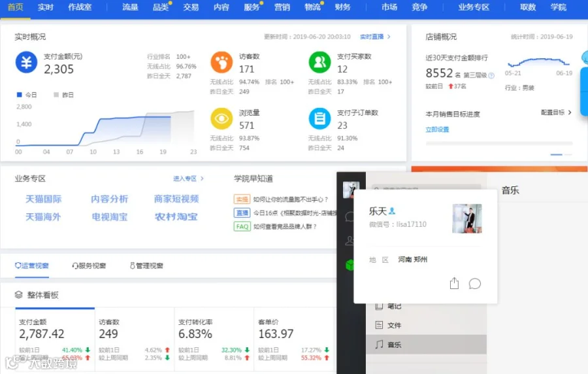This screenshot has width=588, height=374.
Task: Click the yellow eye page views icon
Action: coord(221,118)
